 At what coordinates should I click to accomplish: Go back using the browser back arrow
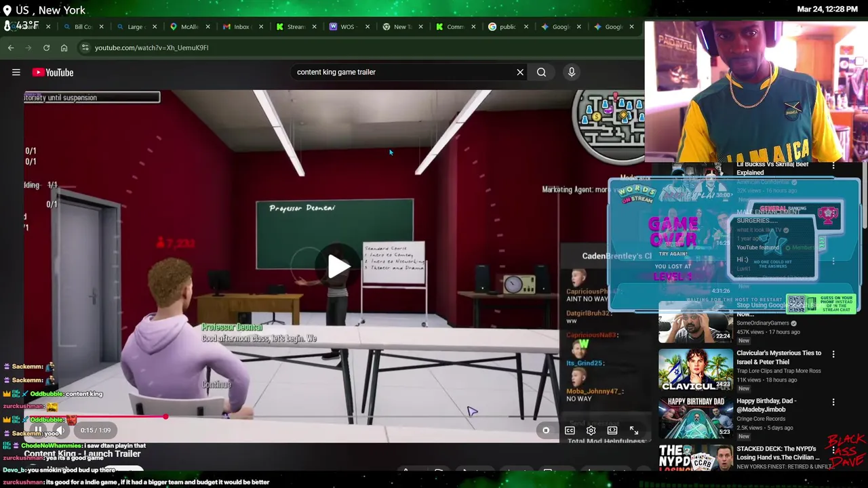(11, 47)
